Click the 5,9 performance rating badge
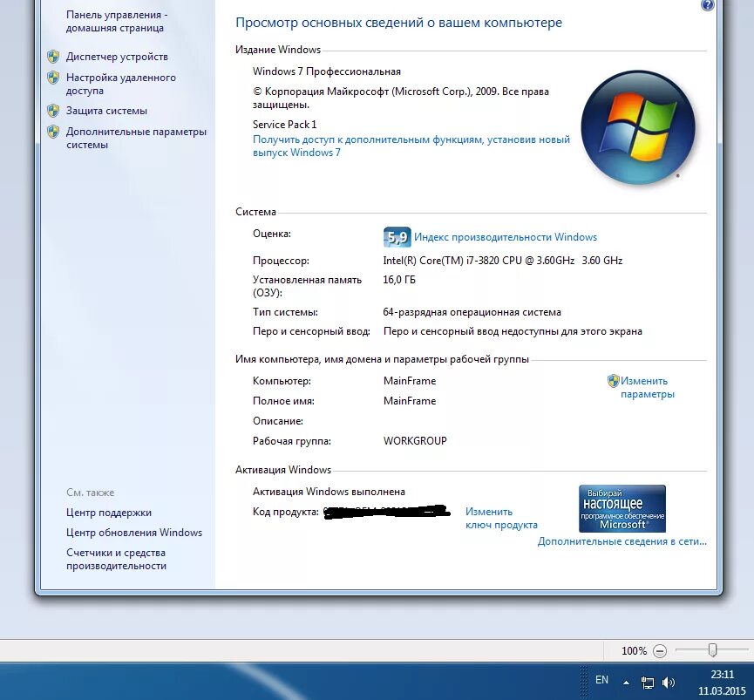Viewport: 754px width, 700px height. tap(397, 237)
